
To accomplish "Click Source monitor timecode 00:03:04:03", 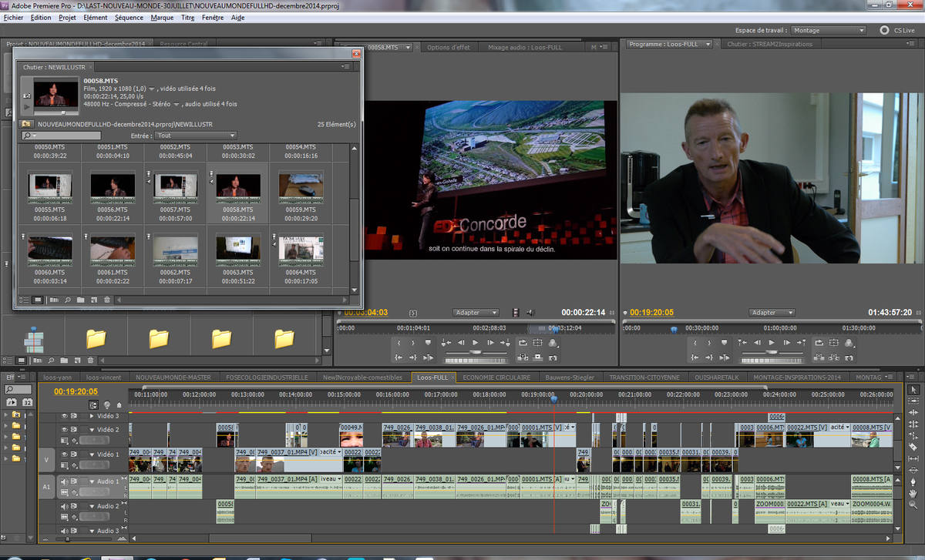I will tap(365, 313).
